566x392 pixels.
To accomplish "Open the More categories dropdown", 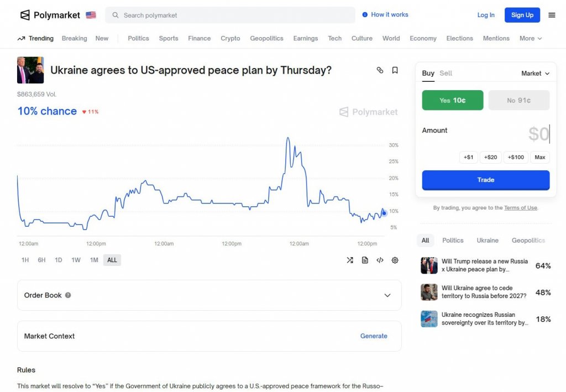I will (530, 38).
